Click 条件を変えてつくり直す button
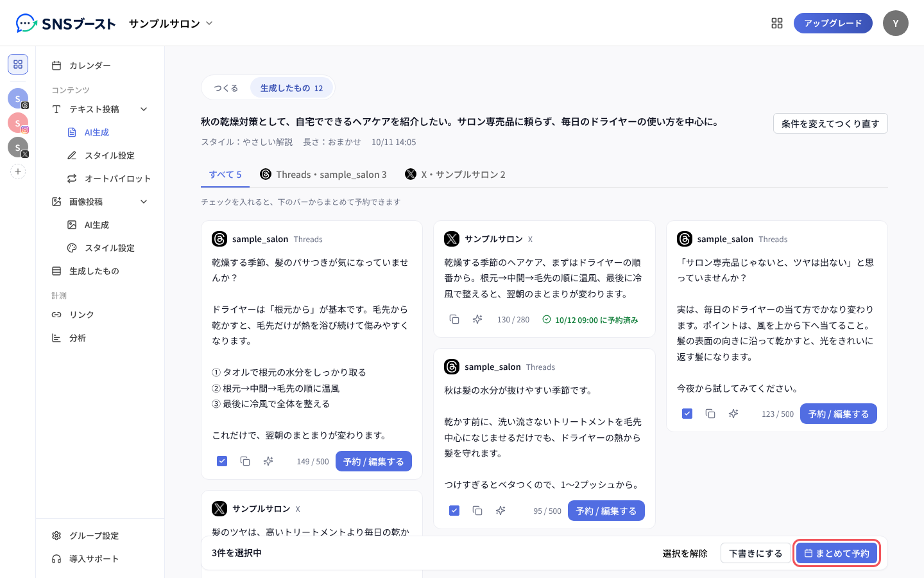This screenshot has width=924, height=578. point(830,123)
